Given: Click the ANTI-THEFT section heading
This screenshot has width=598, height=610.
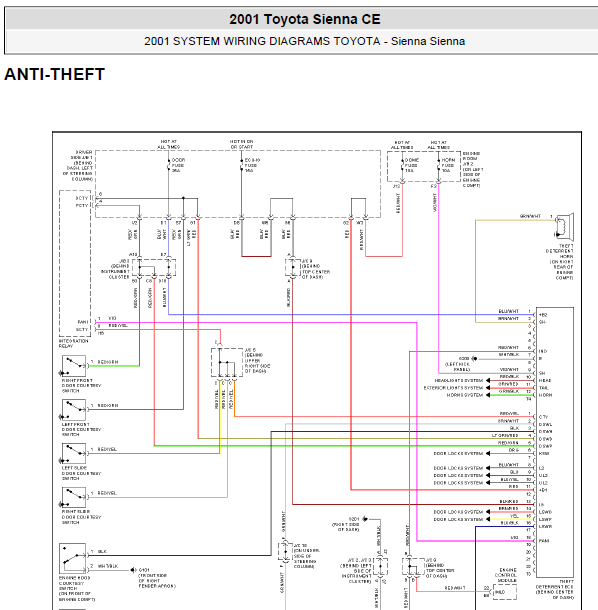Looking at the screenshot, I should click(54, 74).
